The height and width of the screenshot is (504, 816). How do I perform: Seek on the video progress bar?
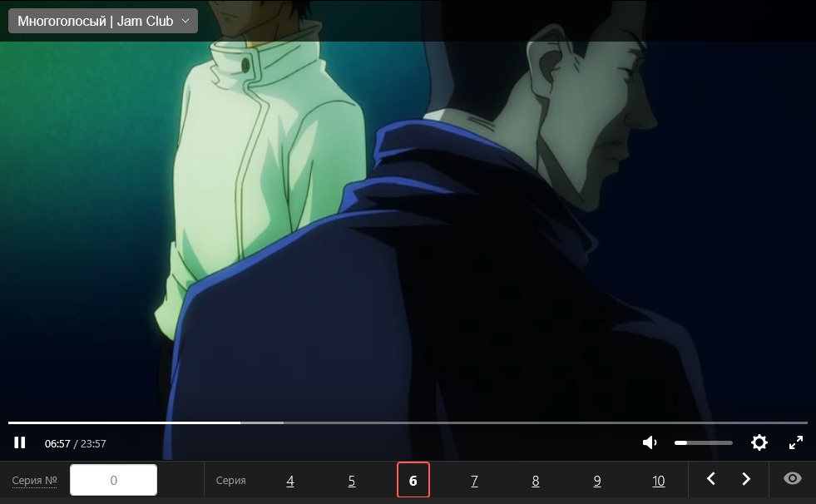(408, 422)
